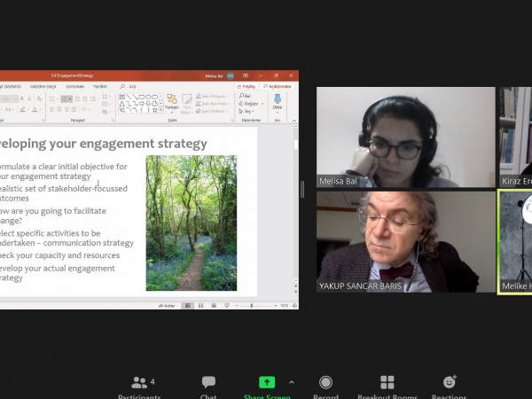The width and height of the screenshot is (532, 399).
Task: Open the numbered list button
Action: coord(66,98)
